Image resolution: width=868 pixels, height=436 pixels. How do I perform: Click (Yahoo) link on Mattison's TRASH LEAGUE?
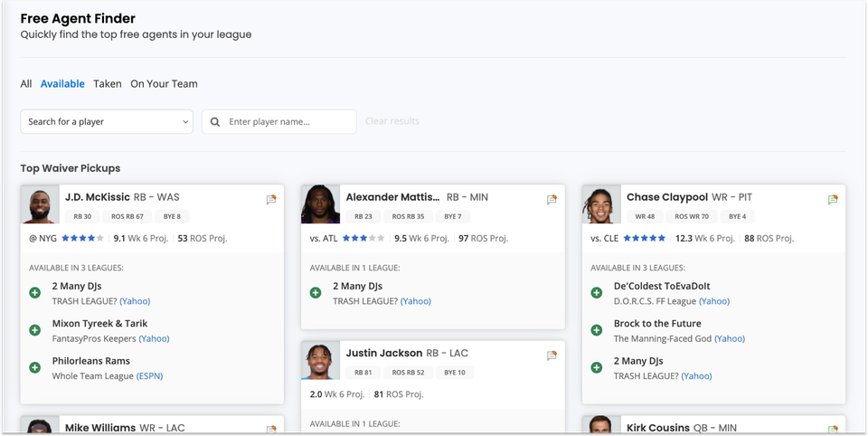pos(416,301)
